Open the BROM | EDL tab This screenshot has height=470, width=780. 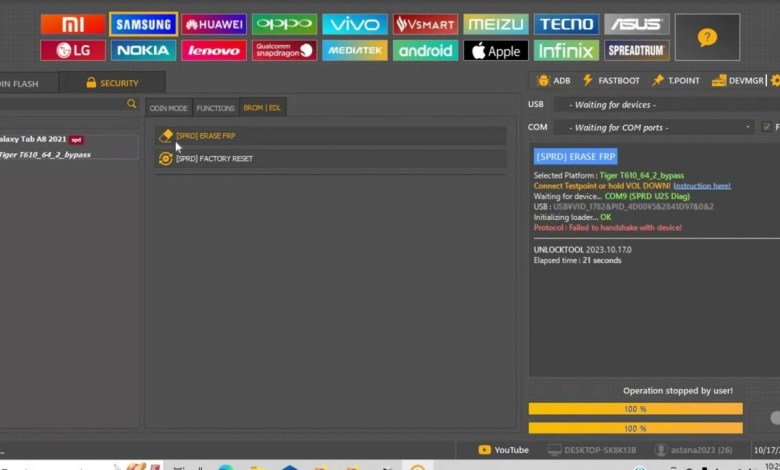point(262,107)
